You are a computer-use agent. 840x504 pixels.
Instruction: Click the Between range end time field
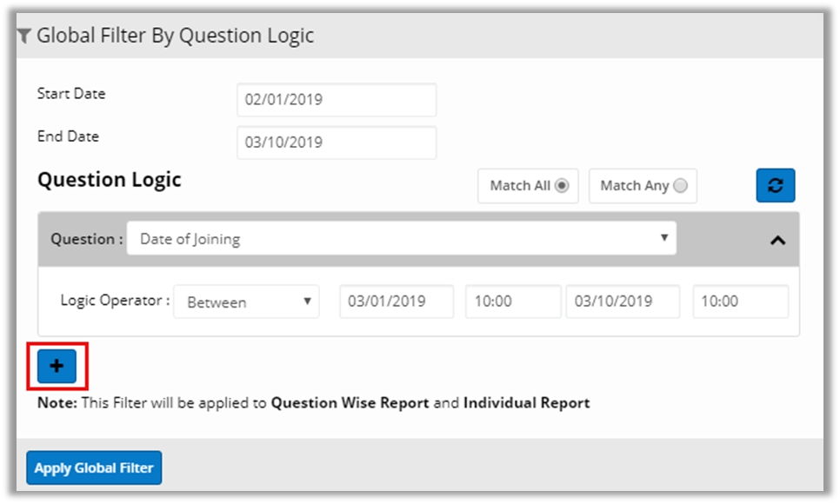740,302
